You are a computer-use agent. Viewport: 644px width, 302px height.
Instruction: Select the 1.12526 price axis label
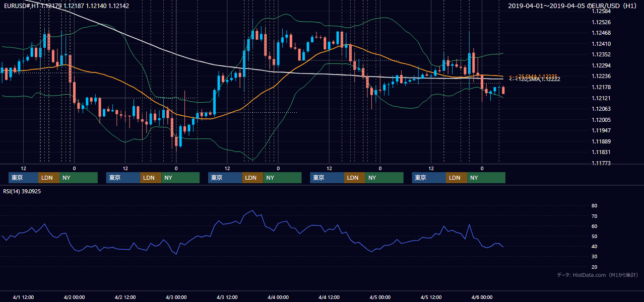[x=601, y=22]
